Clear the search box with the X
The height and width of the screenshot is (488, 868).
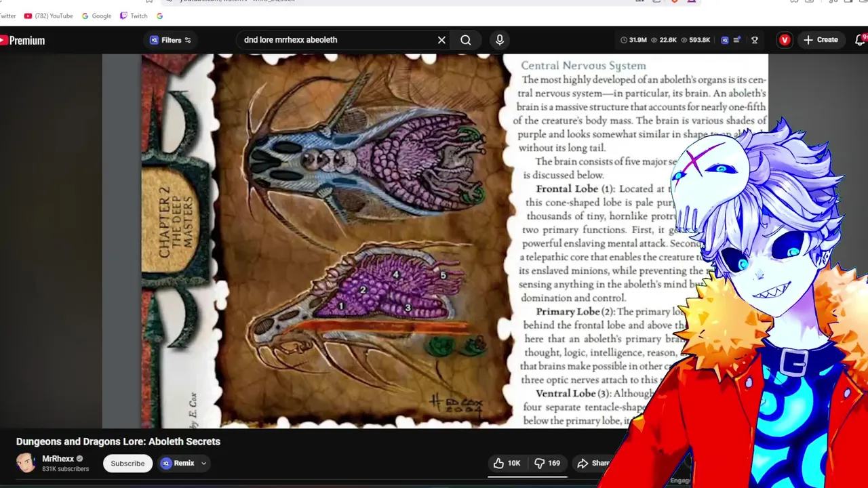(x=441, y=40)
